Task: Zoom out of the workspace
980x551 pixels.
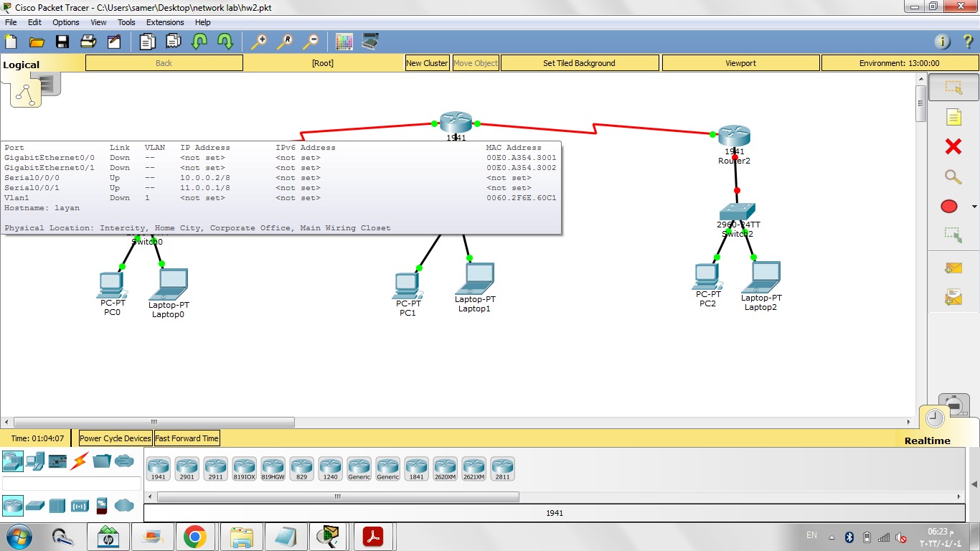Action: click(311, 42)
